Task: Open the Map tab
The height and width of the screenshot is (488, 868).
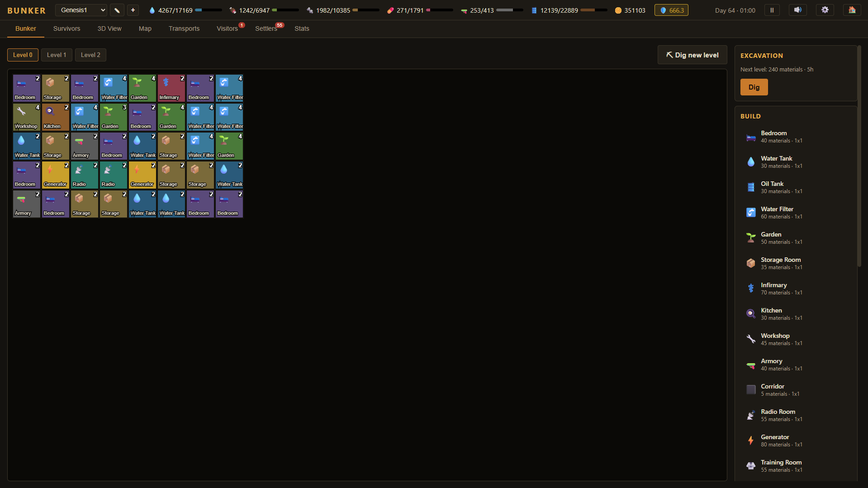Action: tap(145, 28)
